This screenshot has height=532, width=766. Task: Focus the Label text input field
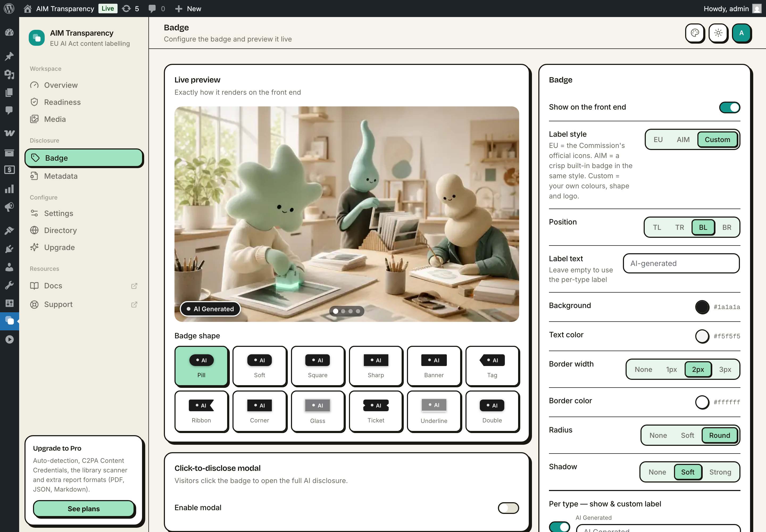point(681,263)
